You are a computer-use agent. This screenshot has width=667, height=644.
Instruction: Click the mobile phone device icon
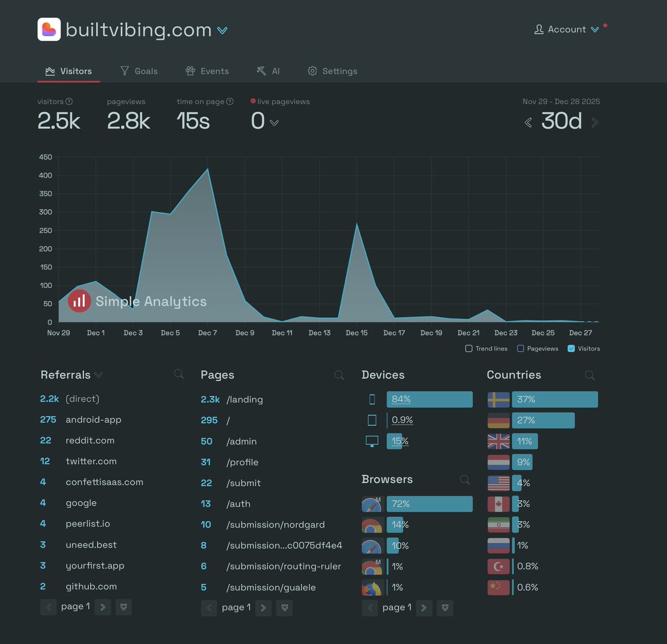click(x=372, y=400)
